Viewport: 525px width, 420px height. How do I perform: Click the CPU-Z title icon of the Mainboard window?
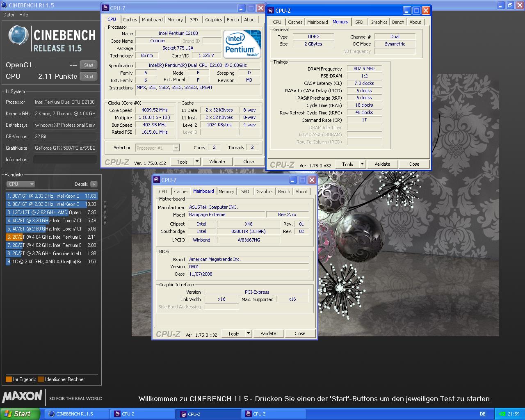156,180
